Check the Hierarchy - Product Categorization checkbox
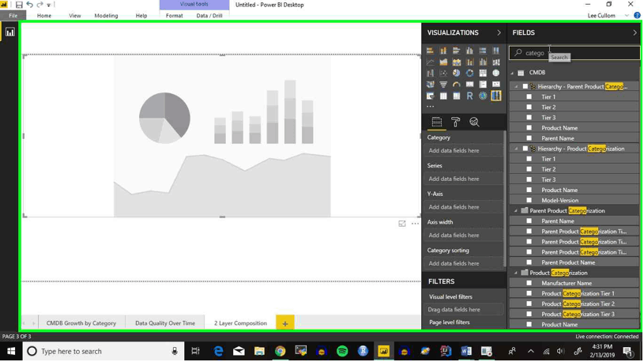644x362 pixels. [x=525, y=149]
